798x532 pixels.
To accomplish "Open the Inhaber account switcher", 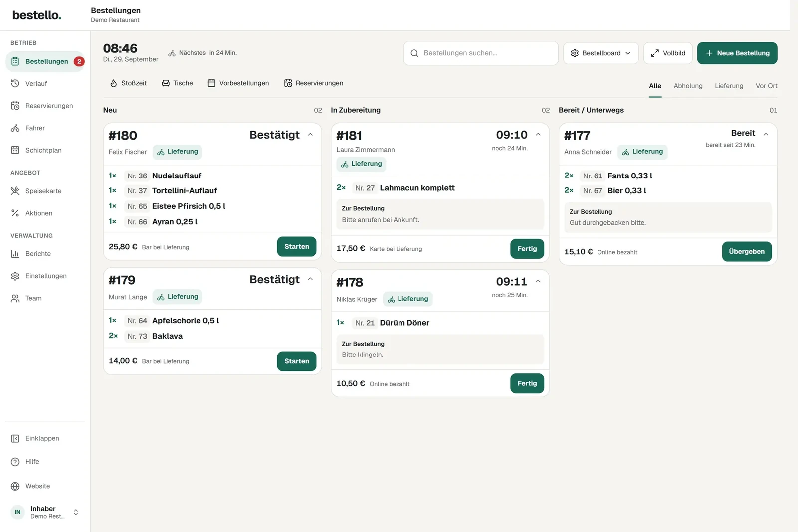I will pos(45,512).
